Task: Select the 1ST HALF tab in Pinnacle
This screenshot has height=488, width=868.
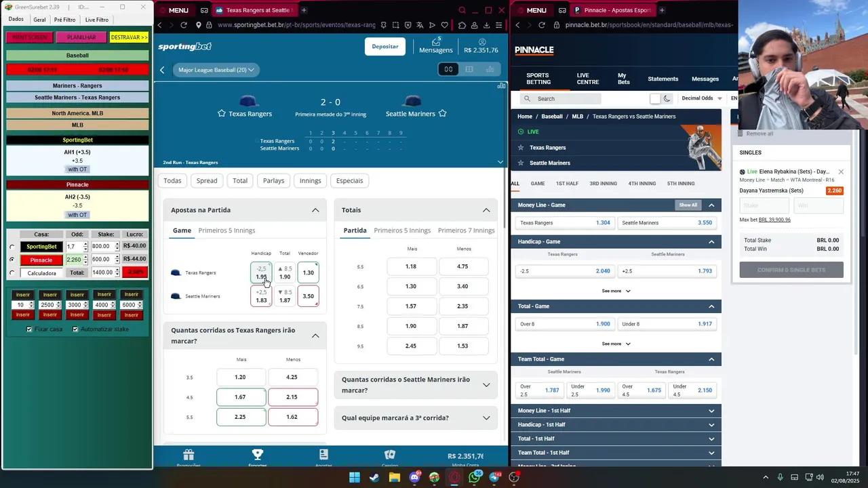Action: (567, 184)
